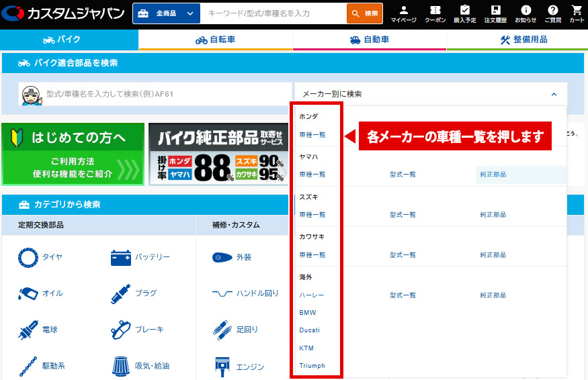
Task: Select KTM in overseas makers
Action: pyautogui.click(x=306, y=348)
